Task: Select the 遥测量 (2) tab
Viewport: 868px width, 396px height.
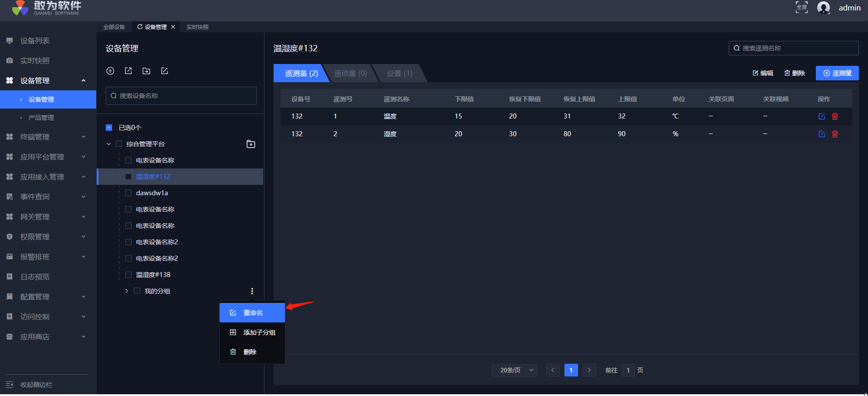Action: click(301, 74)
